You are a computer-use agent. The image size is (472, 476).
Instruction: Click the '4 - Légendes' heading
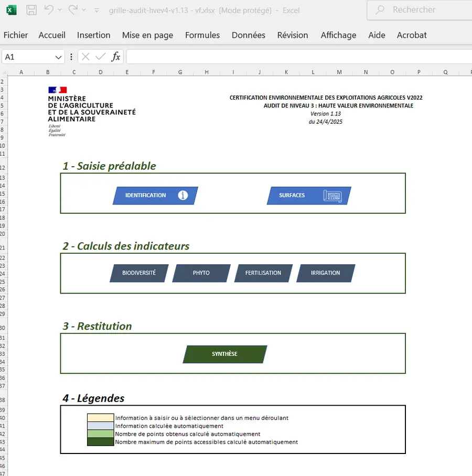pyautogui.click(x=93, y=398)
